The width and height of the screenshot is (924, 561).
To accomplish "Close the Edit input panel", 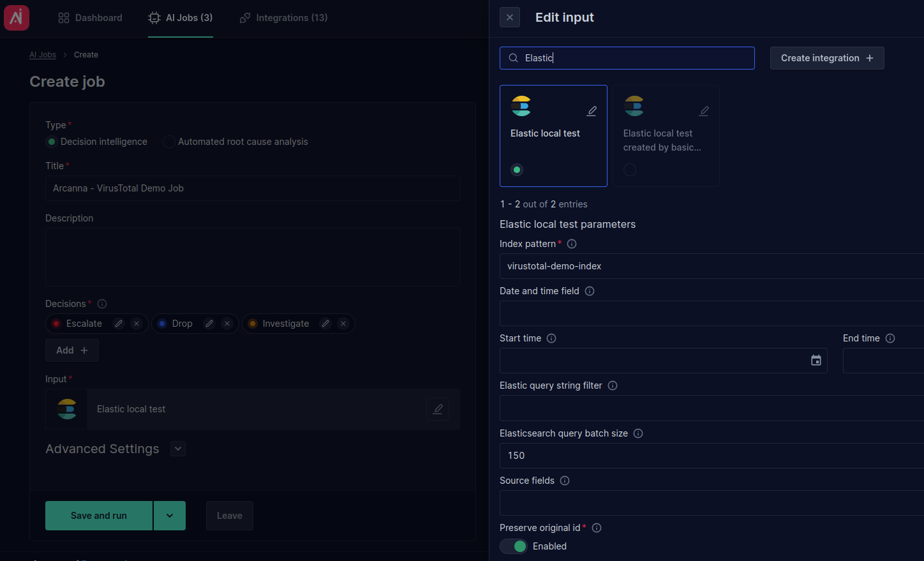I will (x=510, y=17).
